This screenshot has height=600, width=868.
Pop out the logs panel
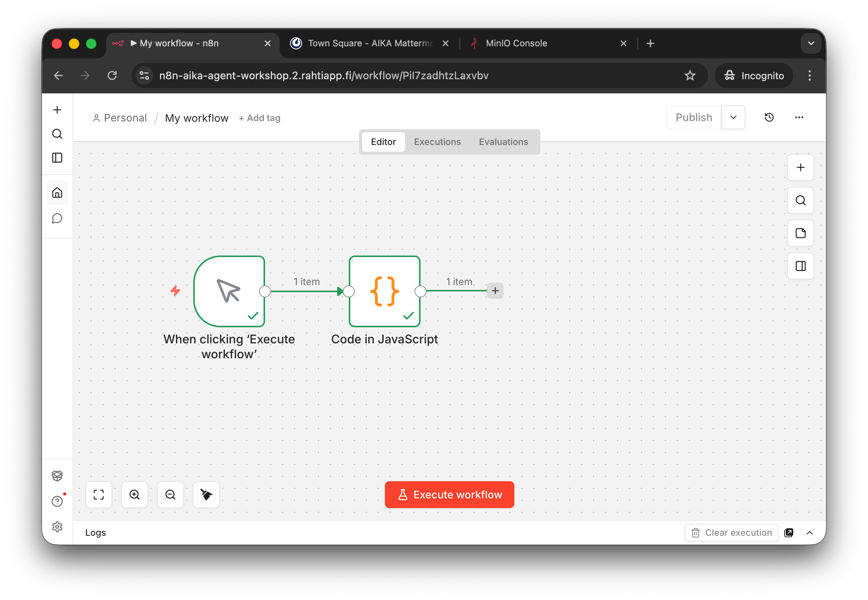[x=789, y=532]
